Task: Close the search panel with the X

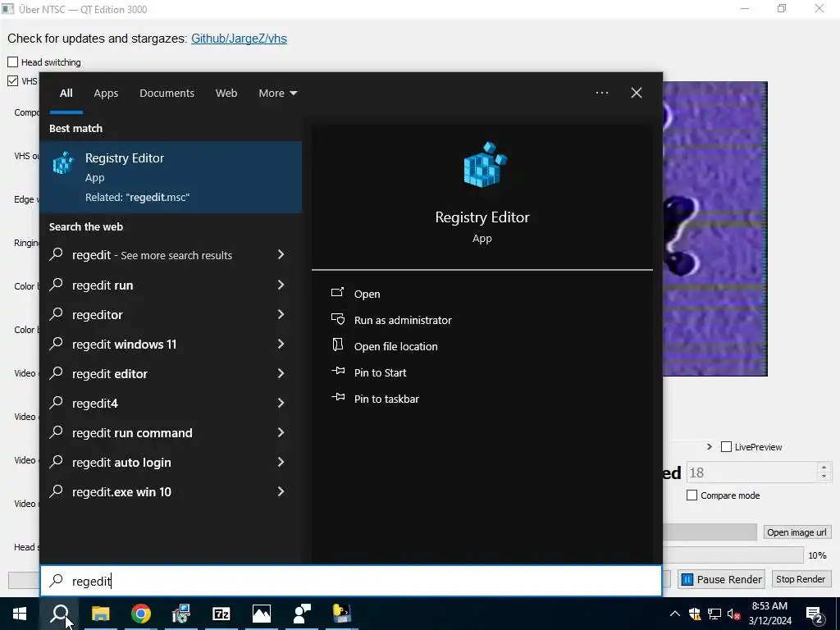Action: click(x=636, y=93)
